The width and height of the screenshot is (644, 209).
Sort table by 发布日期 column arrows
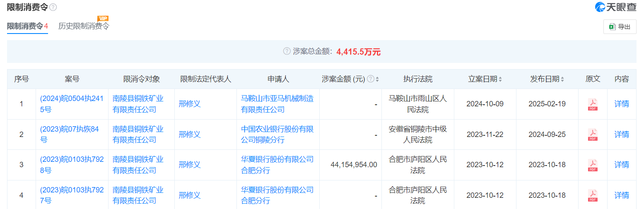562,79
